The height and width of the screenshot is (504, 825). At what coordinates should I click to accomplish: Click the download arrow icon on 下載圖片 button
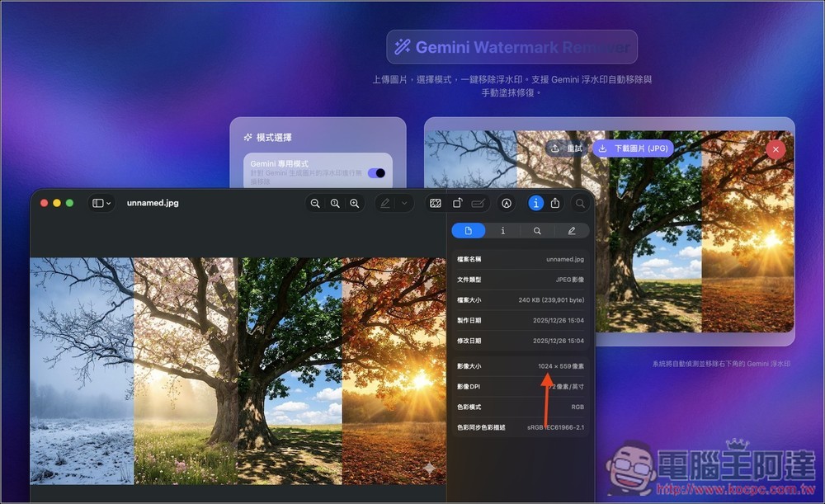click(x=603, y=148)
